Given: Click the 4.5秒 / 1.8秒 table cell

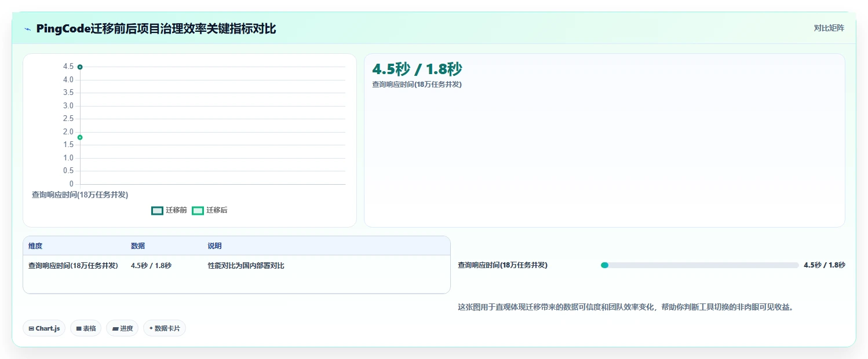Looking at the screenshot, I should 151,266.
